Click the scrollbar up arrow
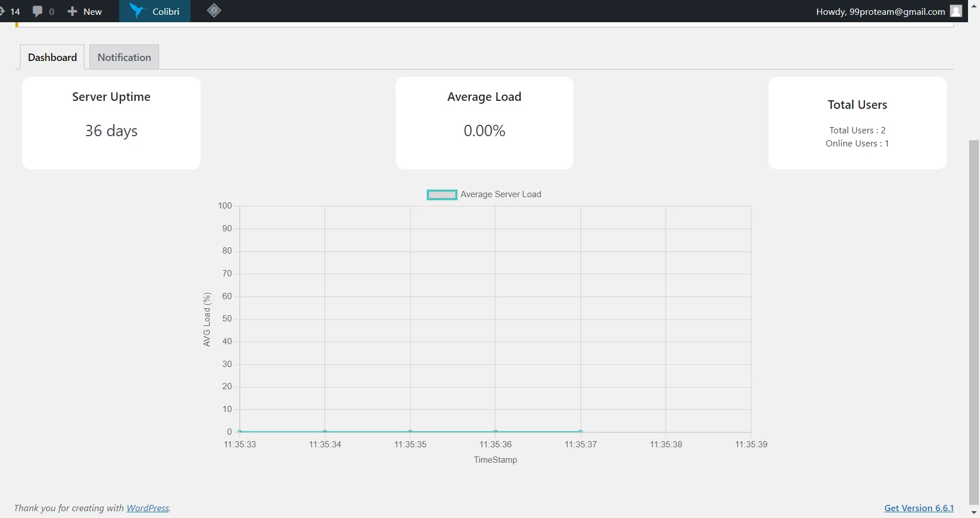 pos(974,5)
